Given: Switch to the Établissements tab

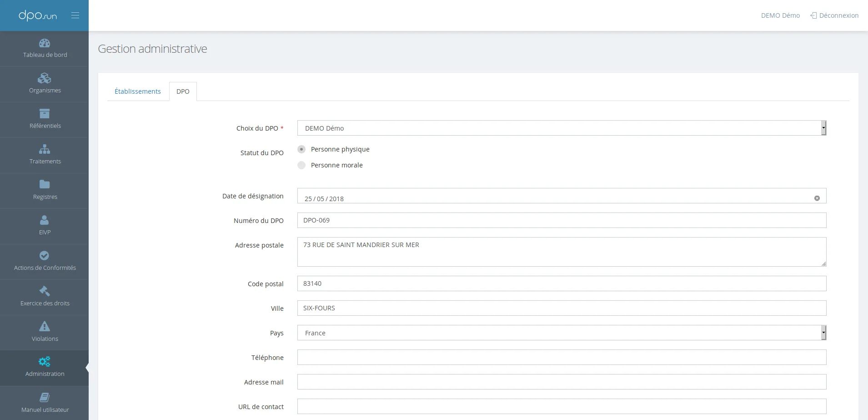Looking at the screenshot, I should point(138,91).
